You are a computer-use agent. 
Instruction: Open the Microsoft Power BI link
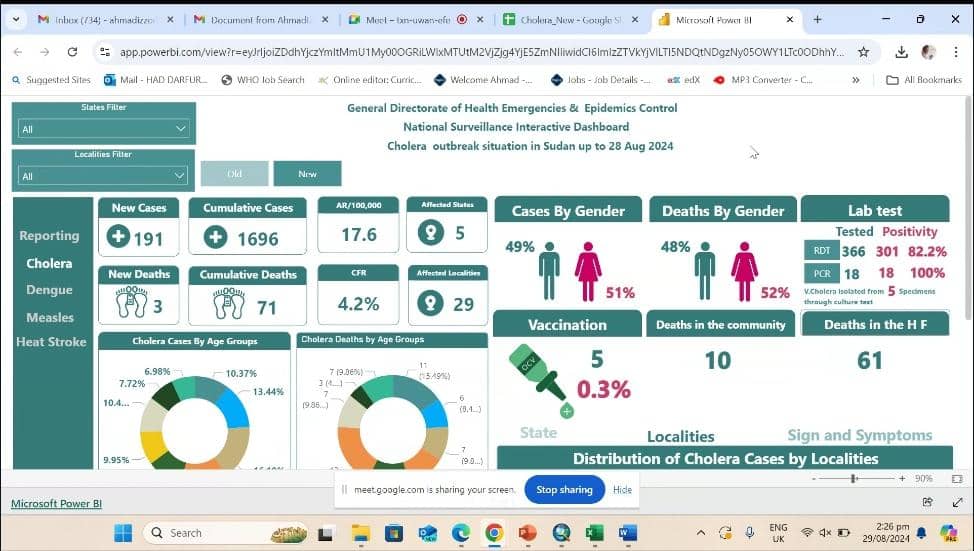56,503
